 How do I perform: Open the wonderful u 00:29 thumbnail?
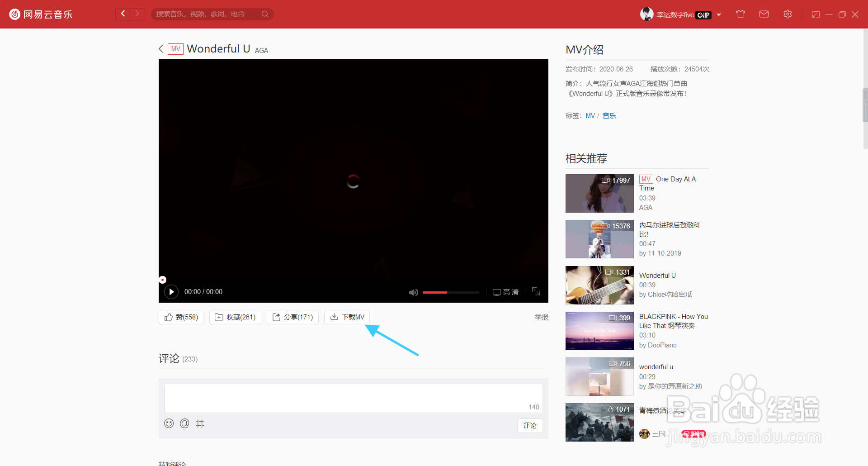599,376
